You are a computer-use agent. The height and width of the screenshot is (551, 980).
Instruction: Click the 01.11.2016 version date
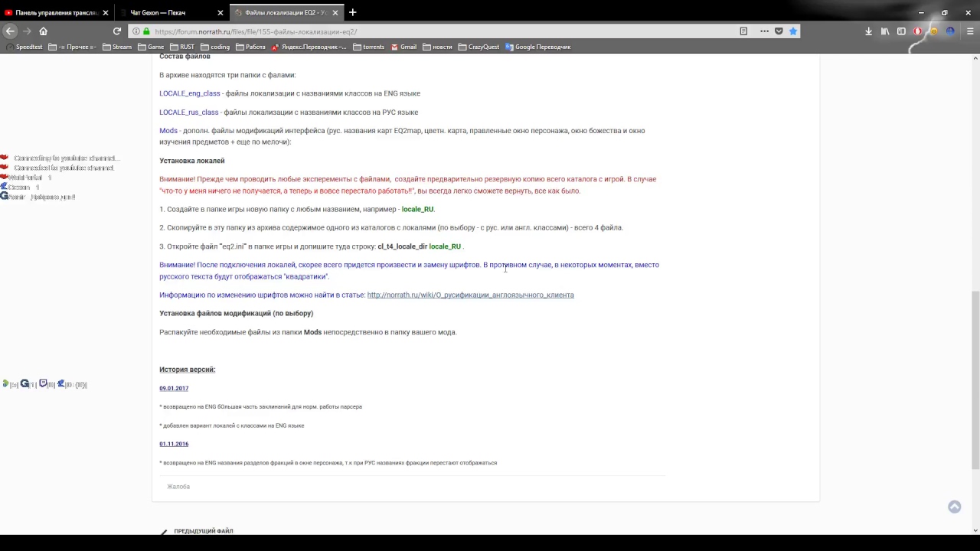[x=174, y=444]
